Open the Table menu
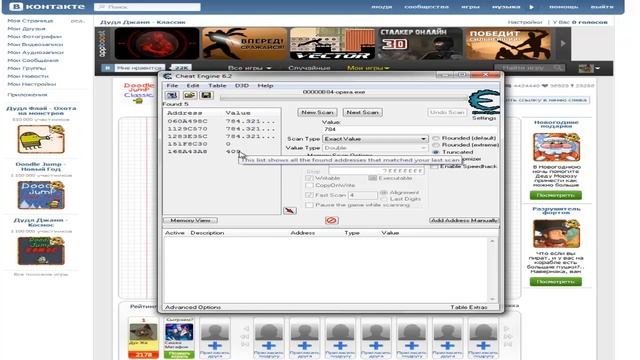The image size is (640, 360). pos(217,86)
